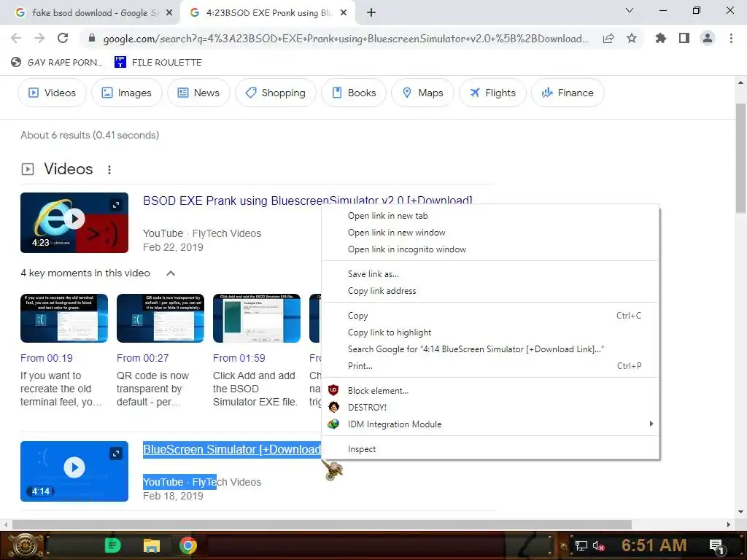Open Chrome's three-dot menu
This screenshot has height=560, width=747.
731,38
